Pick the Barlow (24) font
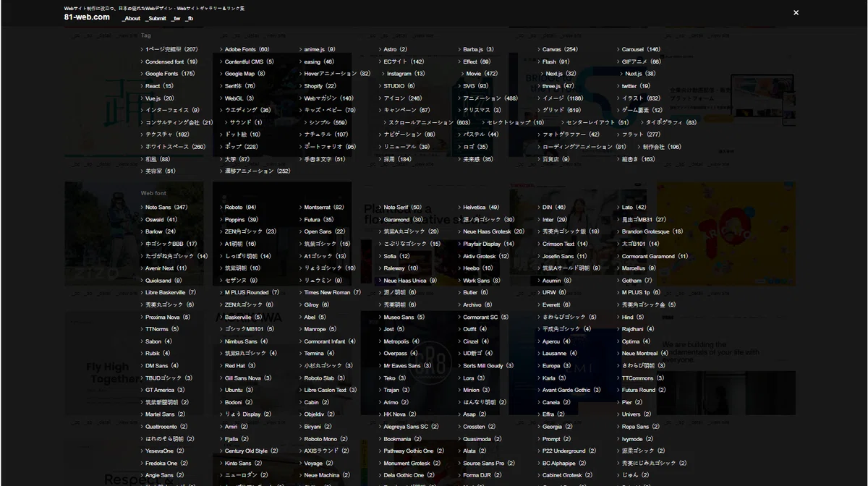Screen dimensions: 868x486 pos(160,232)
